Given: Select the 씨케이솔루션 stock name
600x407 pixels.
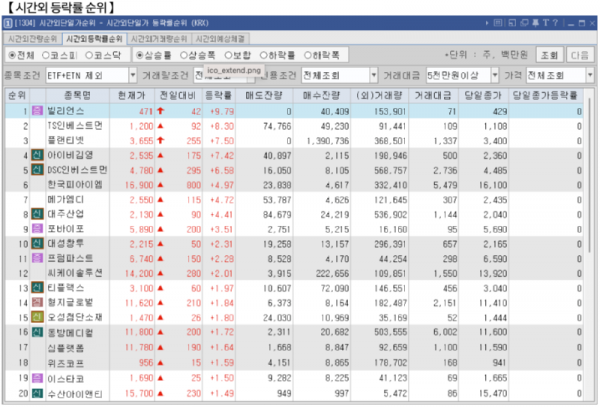Looking at the screenshot, I should click(x=75, y=273).
